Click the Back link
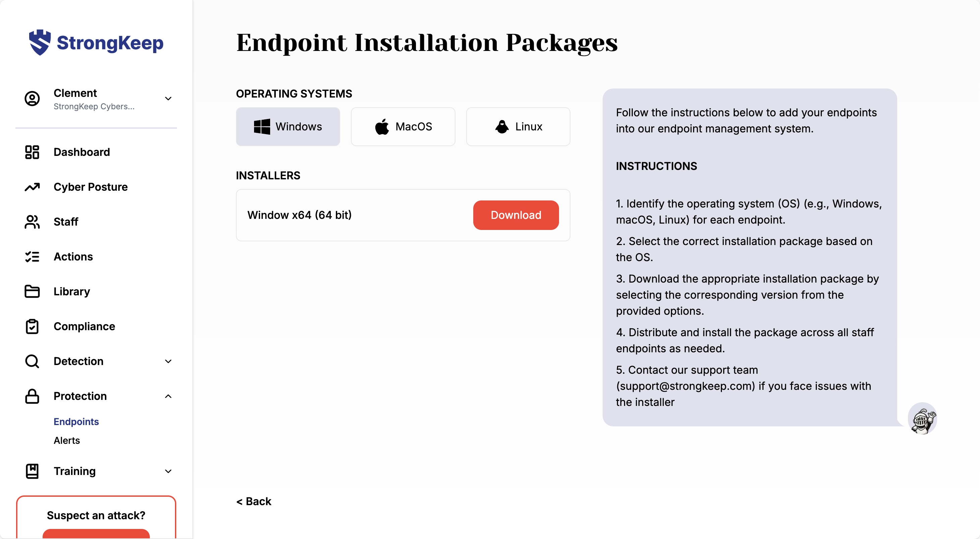 pos(254,501)
